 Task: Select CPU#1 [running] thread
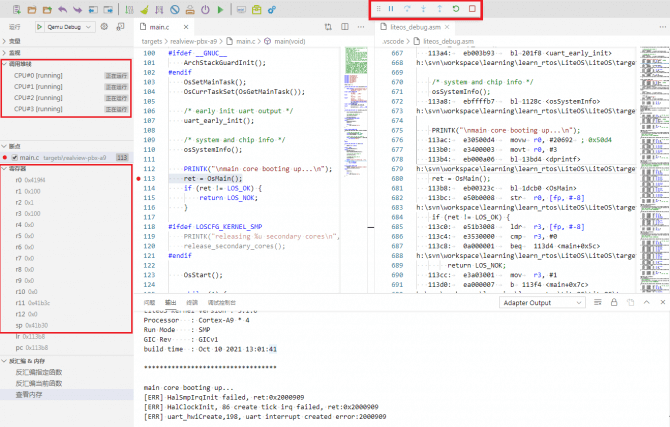pos(66,86)
